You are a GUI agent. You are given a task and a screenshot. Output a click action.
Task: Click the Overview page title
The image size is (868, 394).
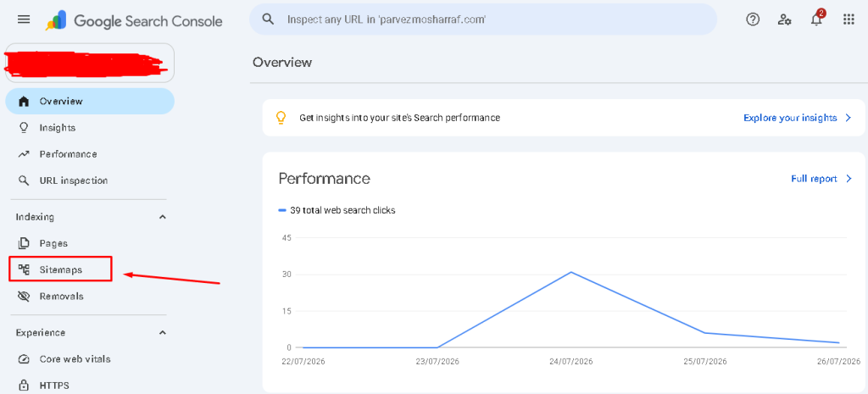pyautogui.click(x=282, y=62)
